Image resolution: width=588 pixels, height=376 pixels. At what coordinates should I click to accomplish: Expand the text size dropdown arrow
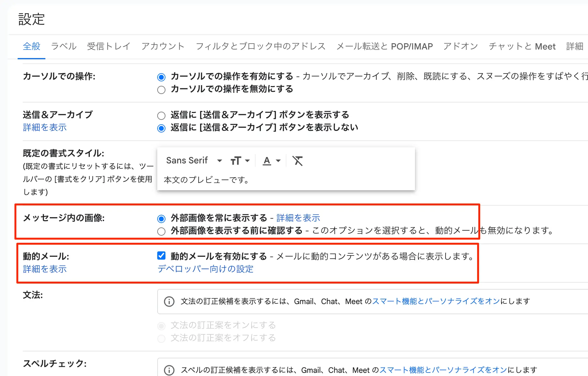[248, 161]
